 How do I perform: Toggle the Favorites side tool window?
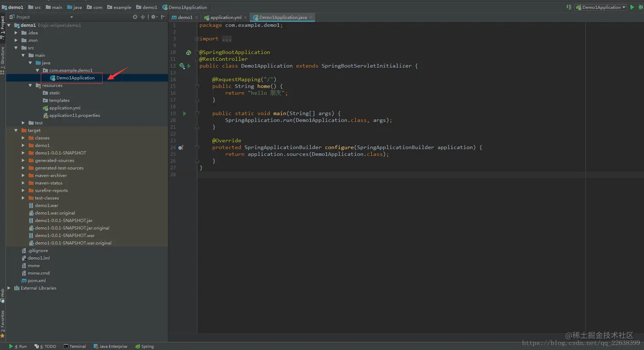tap(3, 323)
